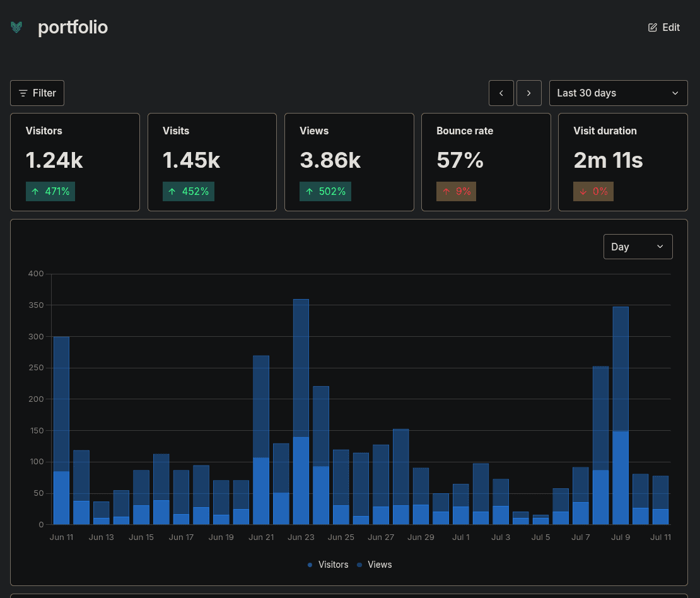
Task: Click the 3.86k views value
Action: (330, 160)
